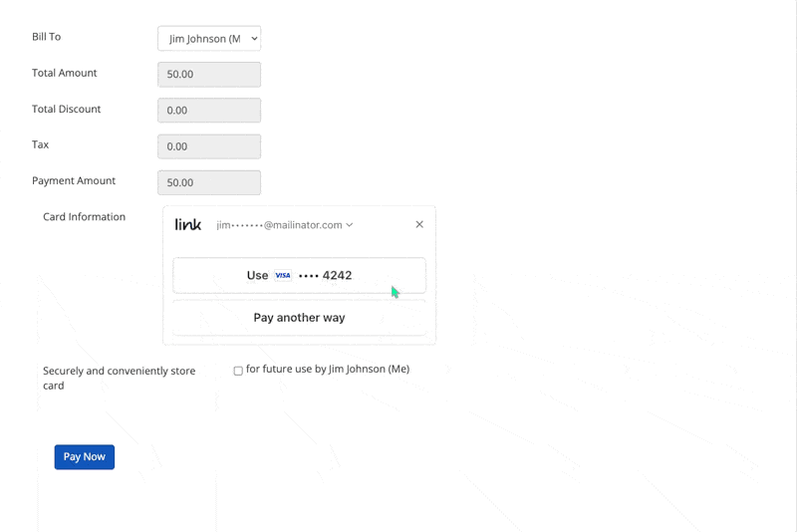
Task: Focus the Tax input field
Action: click(209, 146)
